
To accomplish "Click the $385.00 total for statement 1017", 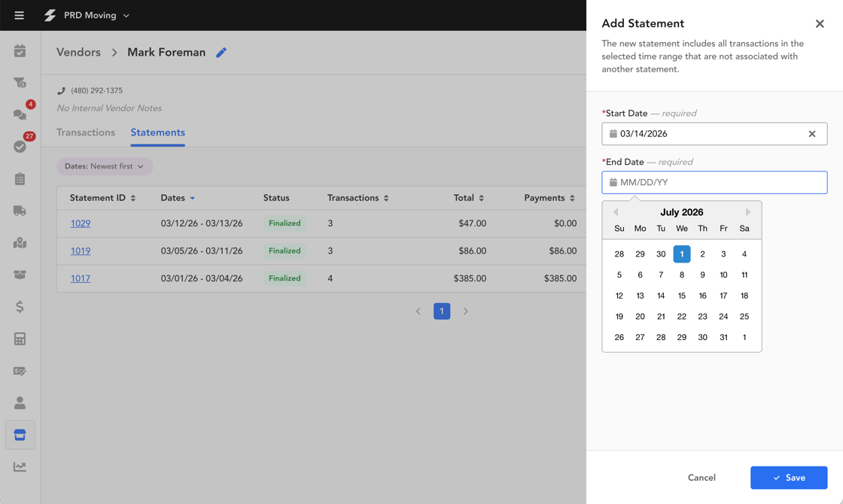I will (470, 278).
